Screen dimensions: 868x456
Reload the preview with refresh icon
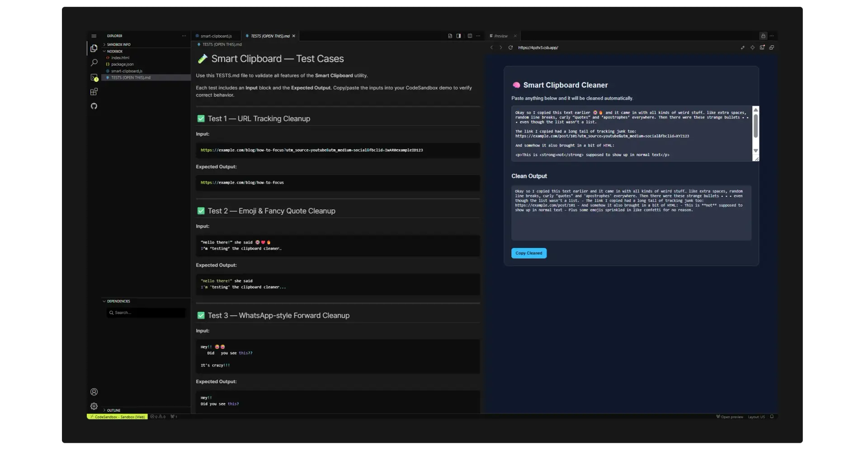[x=510, y=47]
